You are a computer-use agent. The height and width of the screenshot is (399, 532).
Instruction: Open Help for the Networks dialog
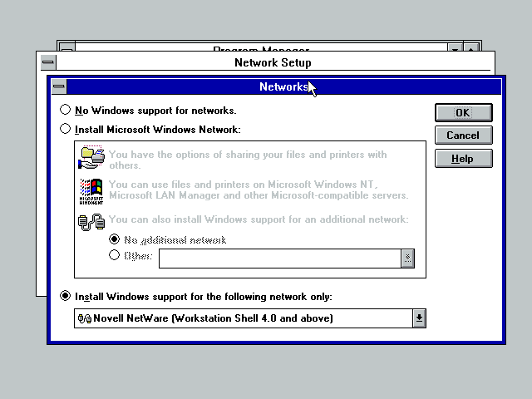[x=464, y=159]
